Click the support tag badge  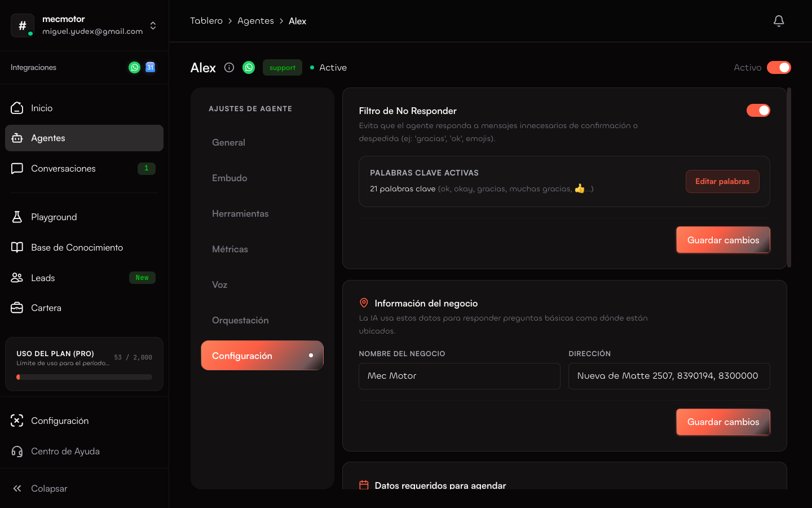(283, 67)
